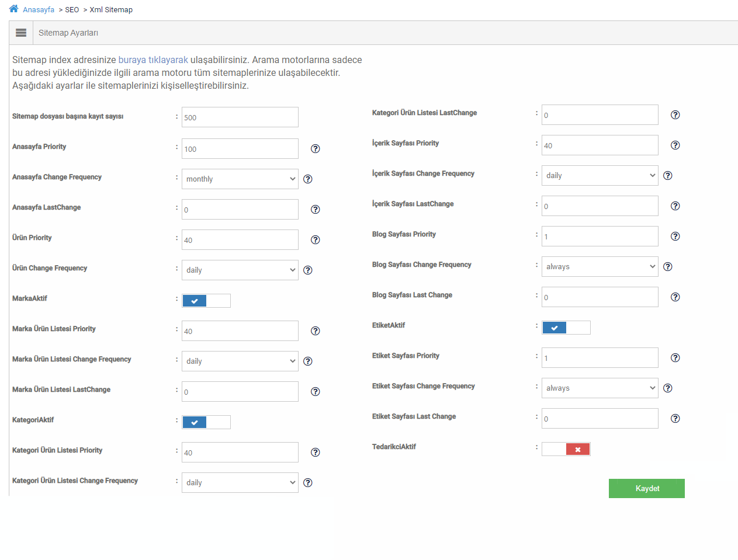
Task: Click the Kaydet button
Action: pyautogui.click(x=646, y=488)
